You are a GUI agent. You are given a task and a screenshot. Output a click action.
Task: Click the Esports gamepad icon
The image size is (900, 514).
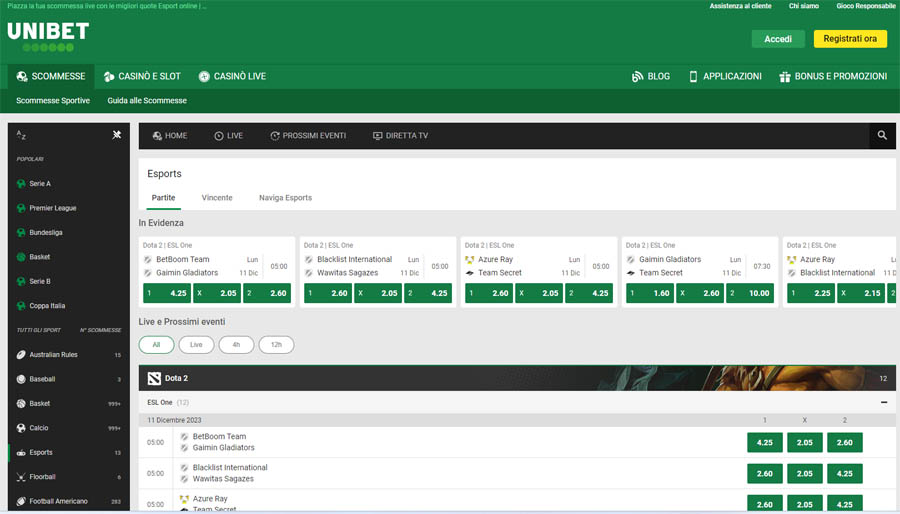[x=21, y=453]
